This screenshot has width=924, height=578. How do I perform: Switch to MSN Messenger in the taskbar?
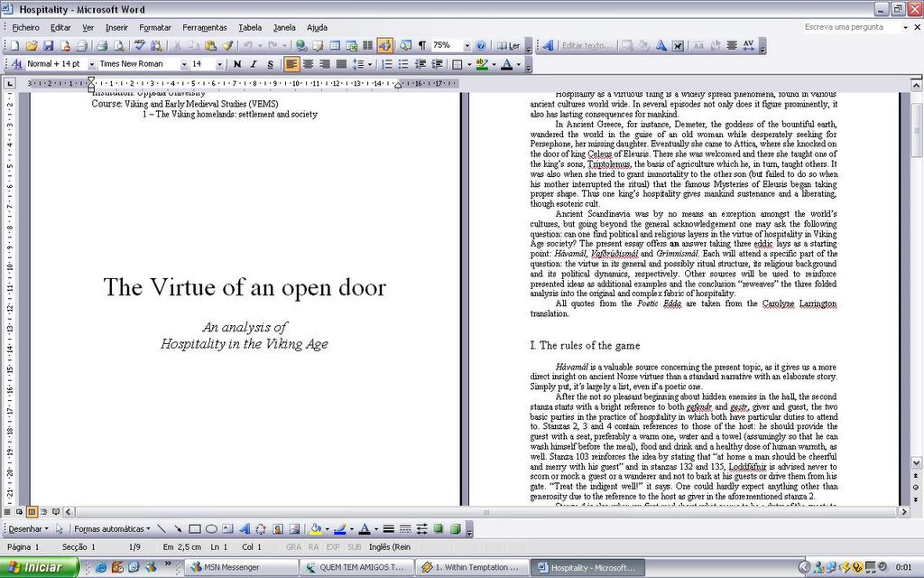coord(241,567)
